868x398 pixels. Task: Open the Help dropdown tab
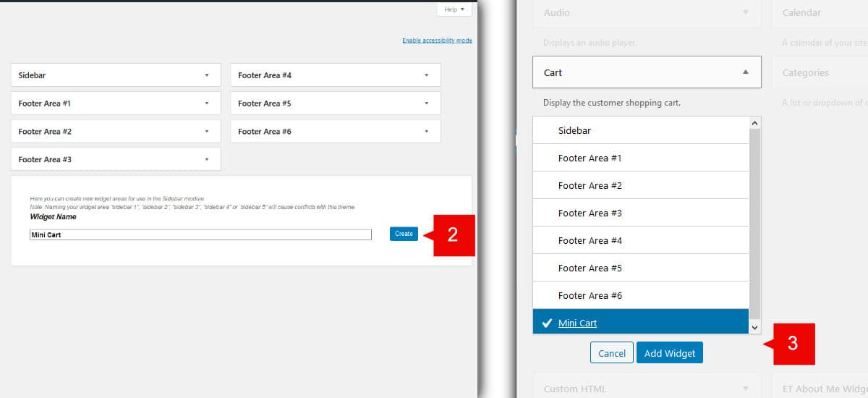pos(454,9)
